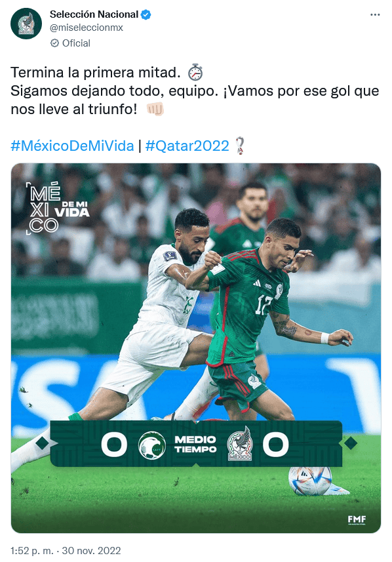392x562 pixels.
Task: Click the stopwatch emoji in tweet
Action: point(195,72)
